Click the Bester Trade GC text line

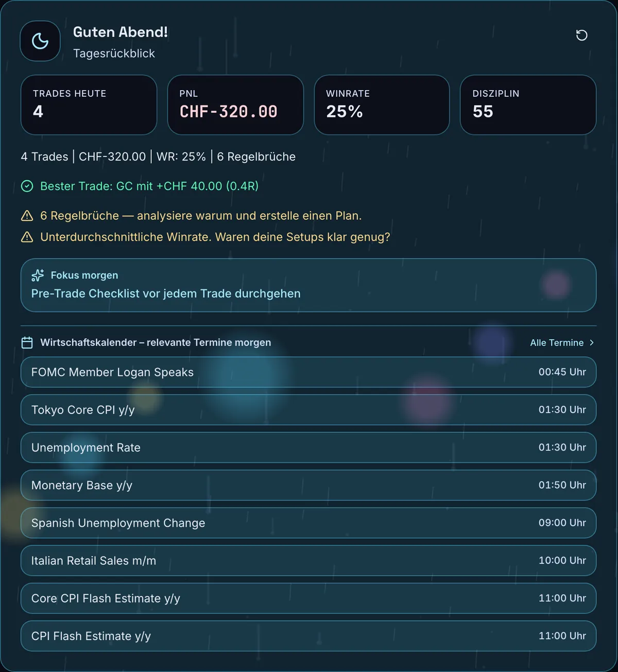(149, 186)
